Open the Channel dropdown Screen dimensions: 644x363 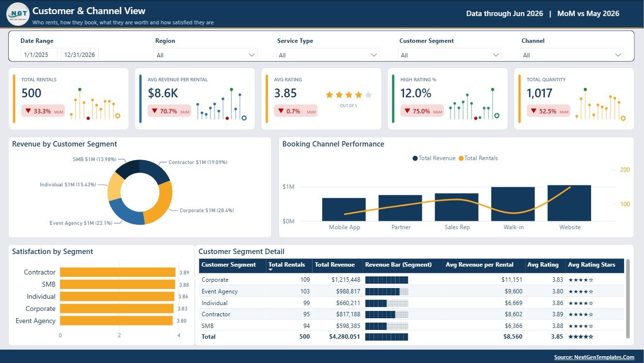click(572, 55)
